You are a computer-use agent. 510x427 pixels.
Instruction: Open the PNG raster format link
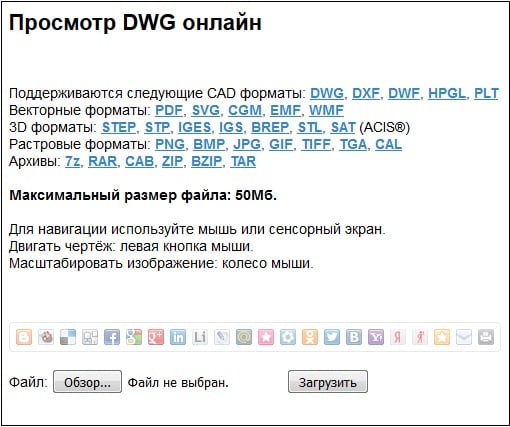(x=170, y=144)
